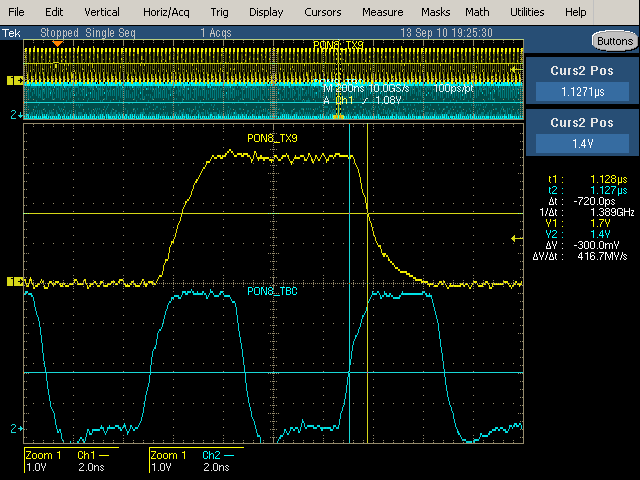
Task: Click the 1/Δt 1.389GHz readout
Action: coord(587,212)
